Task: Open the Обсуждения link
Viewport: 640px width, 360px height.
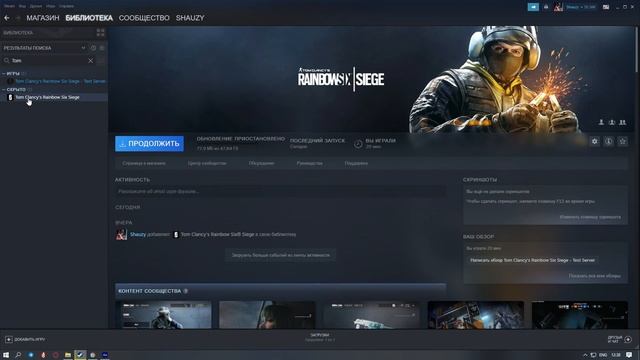Action: [262, 163]
